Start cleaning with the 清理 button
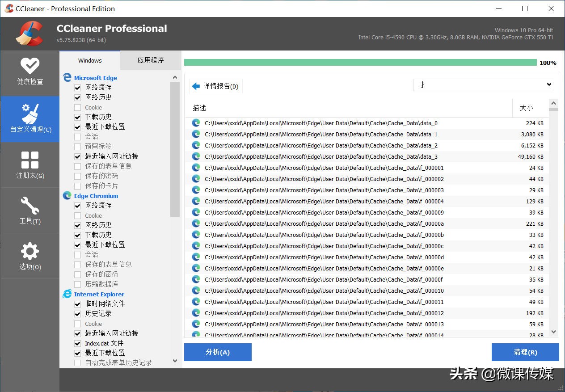Viewport: 565px width, 392px height. tap(525, 352)
